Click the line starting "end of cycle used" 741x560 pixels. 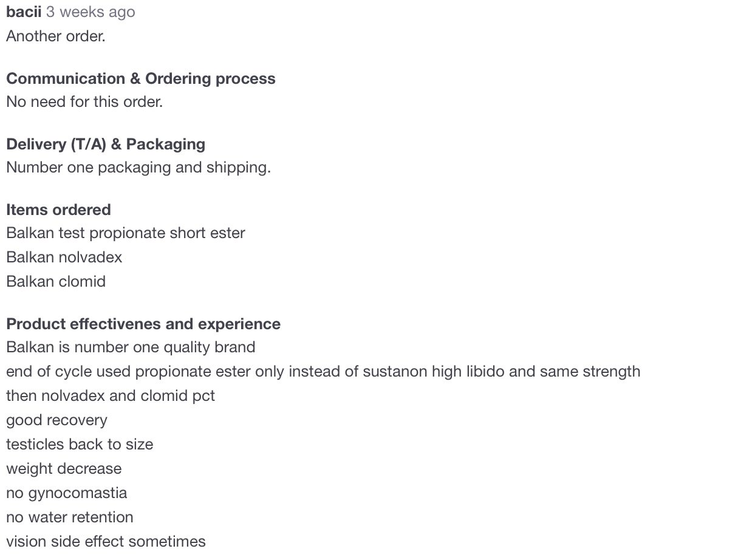[323, 372]
